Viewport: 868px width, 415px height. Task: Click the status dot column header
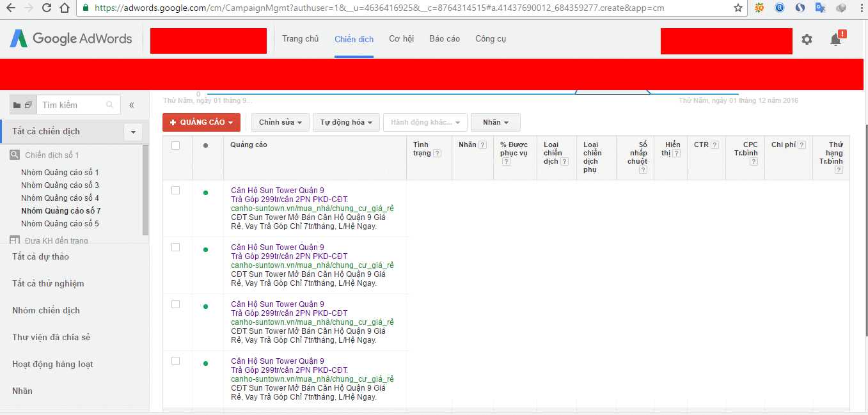tap(205, 145)
